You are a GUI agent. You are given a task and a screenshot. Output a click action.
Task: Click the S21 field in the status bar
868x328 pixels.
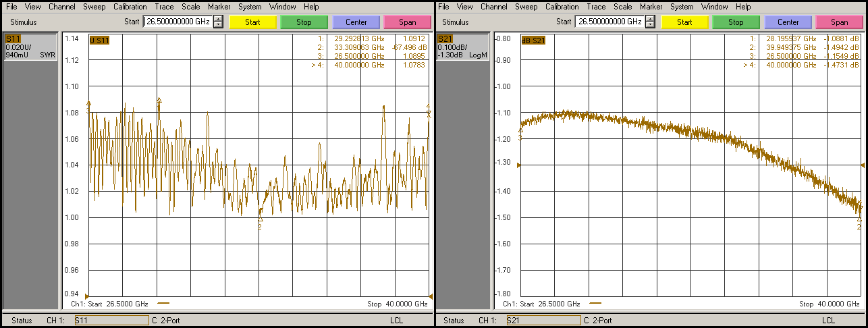point(543,321)
